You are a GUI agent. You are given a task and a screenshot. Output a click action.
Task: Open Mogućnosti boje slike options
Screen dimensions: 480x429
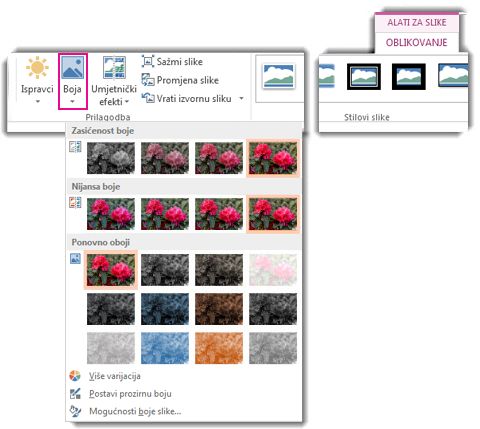pyautogui.click(x=135, y=411)
